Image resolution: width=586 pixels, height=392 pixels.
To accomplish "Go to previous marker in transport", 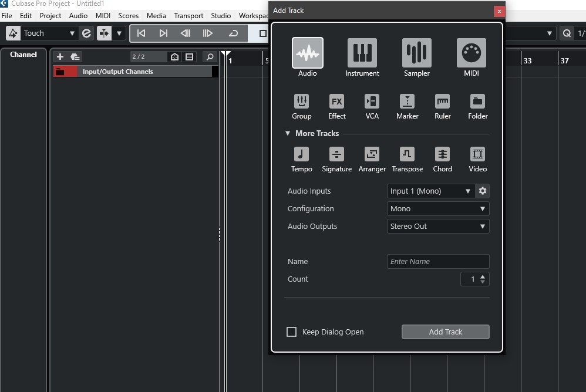I will coord(141,33).
